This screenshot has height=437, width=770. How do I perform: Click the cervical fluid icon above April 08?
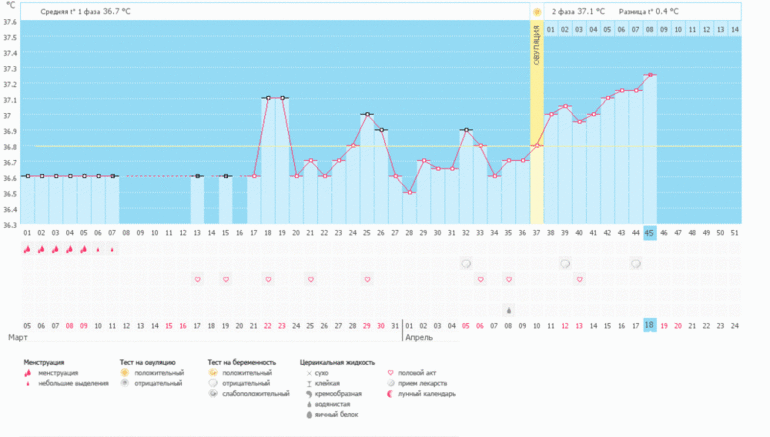coord(508,310)
